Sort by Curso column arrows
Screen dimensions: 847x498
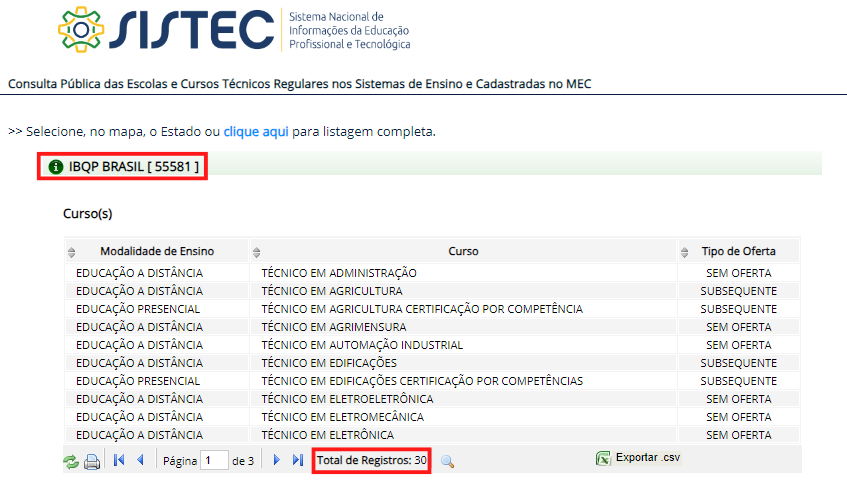[257, 252]
